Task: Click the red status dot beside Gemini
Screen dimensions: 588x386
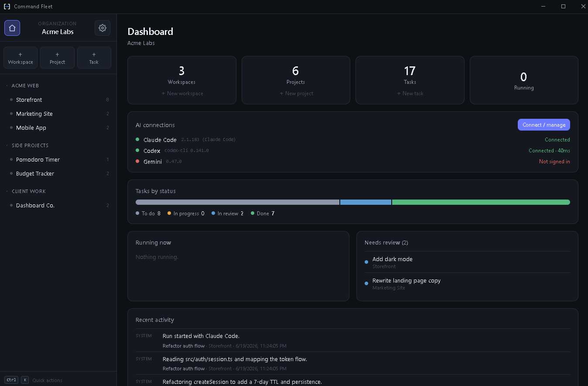Action: pyautogui.click(x=138, y=162)
